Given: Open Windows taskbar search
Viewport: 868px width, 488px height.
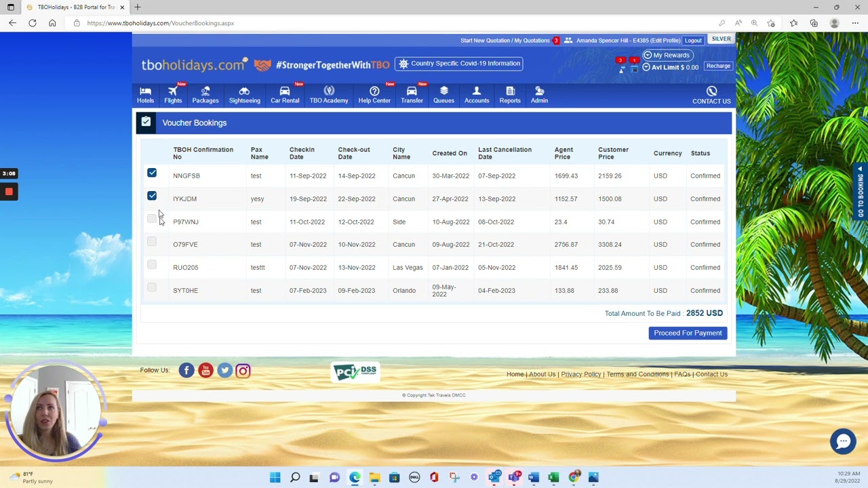Looking at the screenshot, I should click(x=295, y=478).
